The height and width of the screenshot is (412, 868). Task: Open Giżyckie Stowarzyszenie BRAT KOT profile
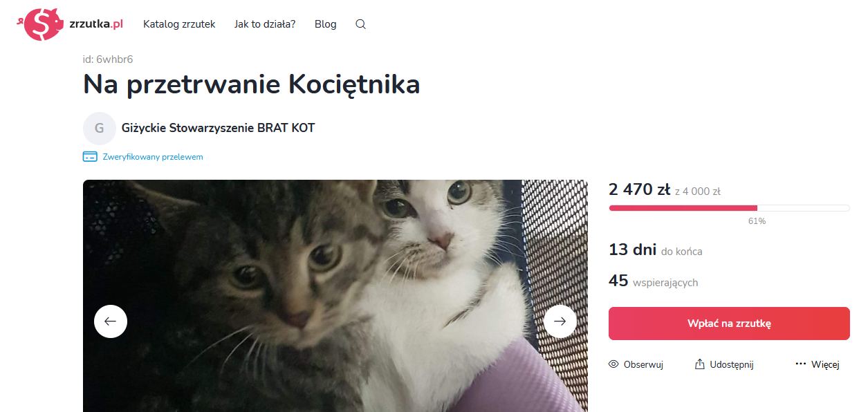pyautogui.click(x=219, y=128)
